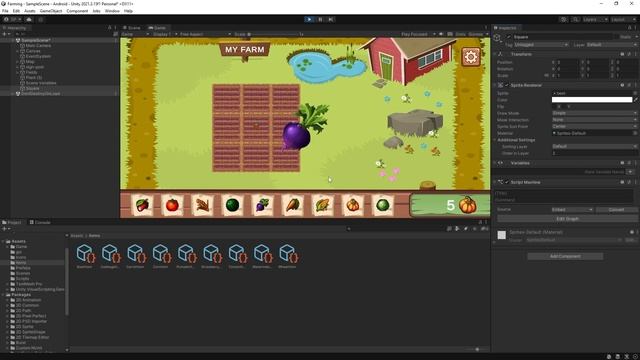
Task: Open the Draw Mode dropdown
Action: click(594, 113)
